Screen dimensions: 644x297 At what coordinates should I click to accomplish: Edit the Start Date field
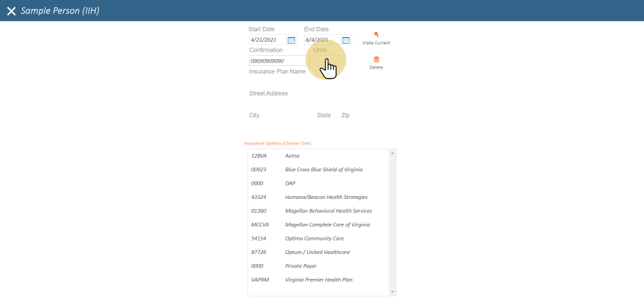click(267, 40)
